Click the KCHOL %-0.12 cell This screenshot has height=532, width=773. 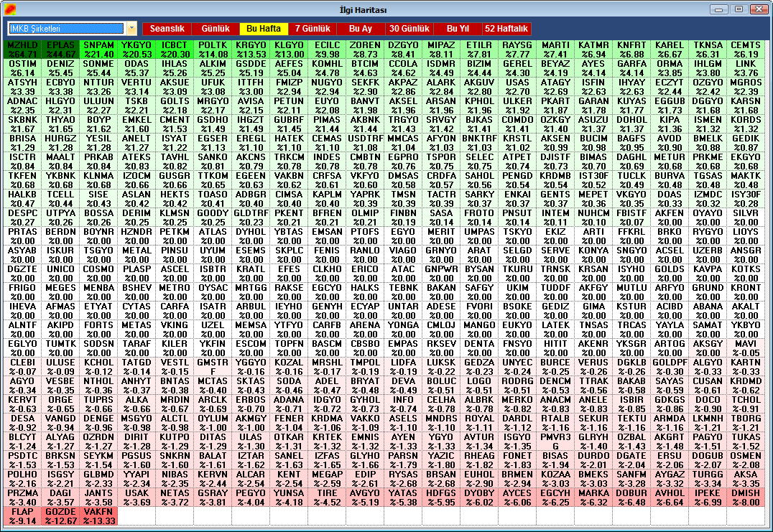point(98,367)
